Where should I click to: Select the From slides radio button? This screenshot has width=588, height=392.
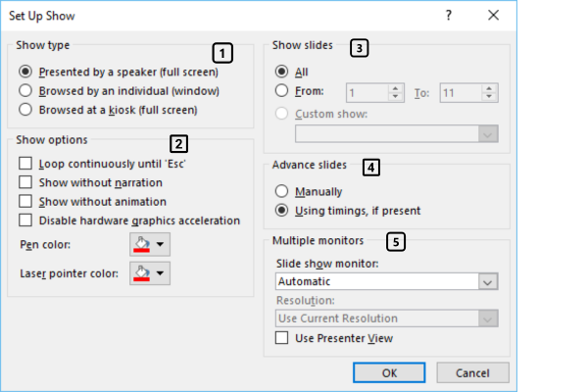coord(282,91)
